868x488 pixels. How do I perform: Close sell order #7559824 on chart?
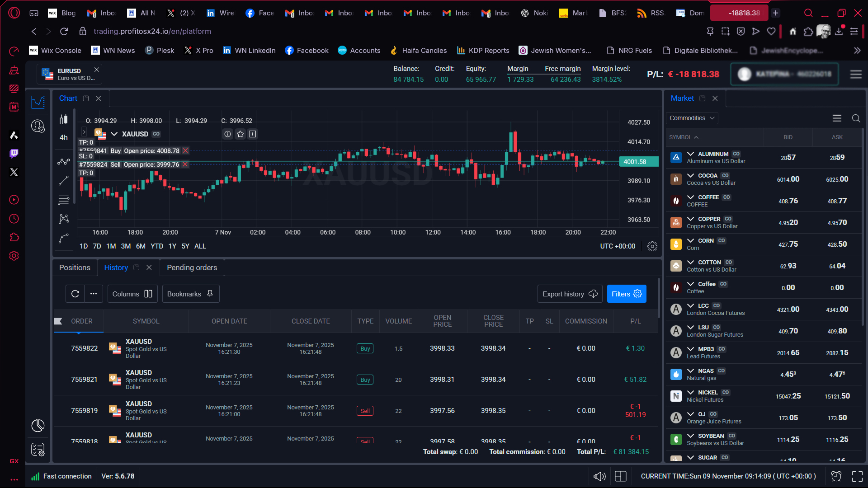185,164
